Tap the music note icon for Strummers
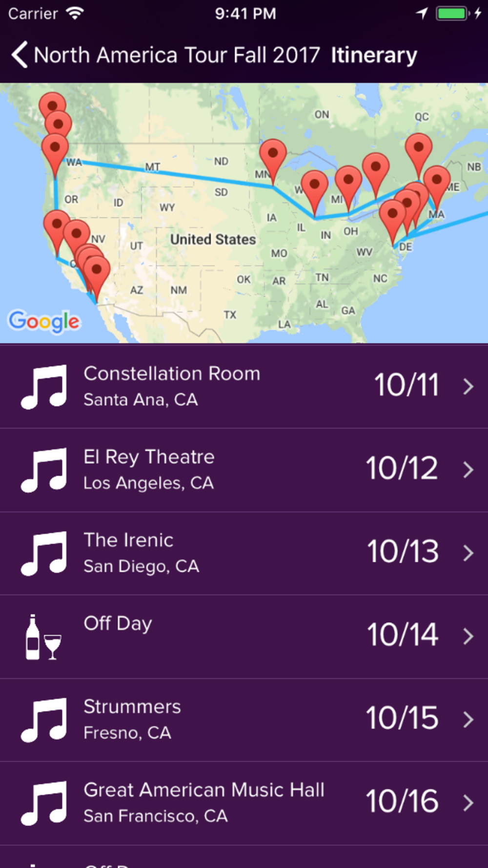This screenshot has height=868, width=488. [x=44, y=720]
